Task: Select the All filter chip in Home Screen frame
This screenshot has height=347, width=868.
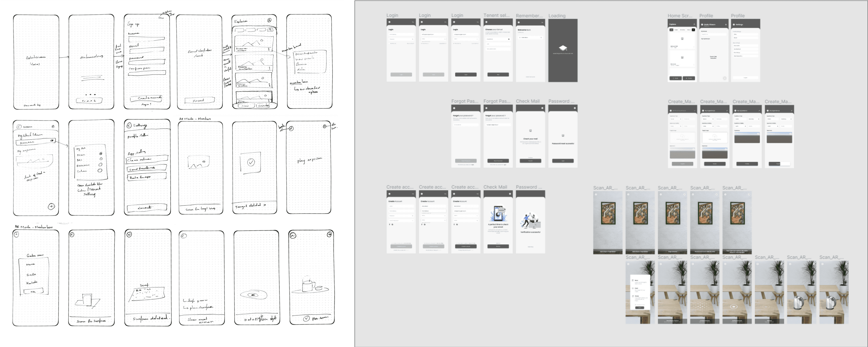Action: [671, 30]
